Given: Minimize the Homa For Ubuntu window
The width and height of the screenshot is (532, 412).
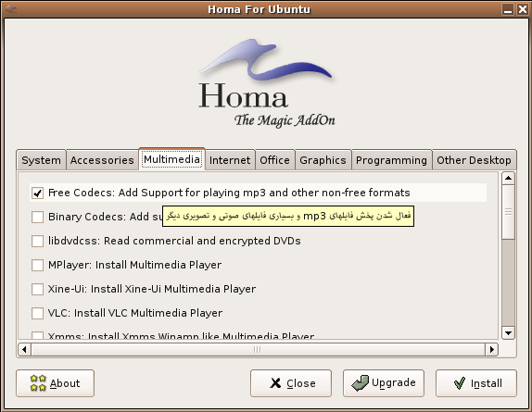Looking at the screenshot, I should coord(508,9).
